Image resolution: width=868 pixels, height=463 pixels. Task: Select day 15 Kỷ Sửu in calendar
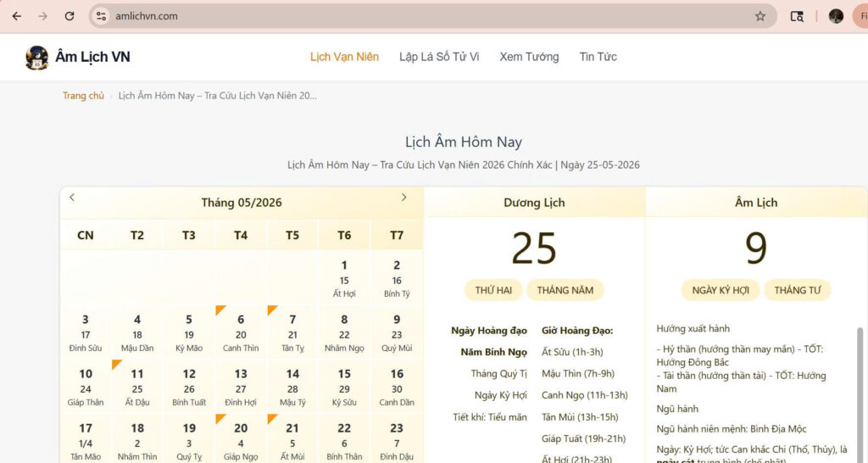coord(344,388)
